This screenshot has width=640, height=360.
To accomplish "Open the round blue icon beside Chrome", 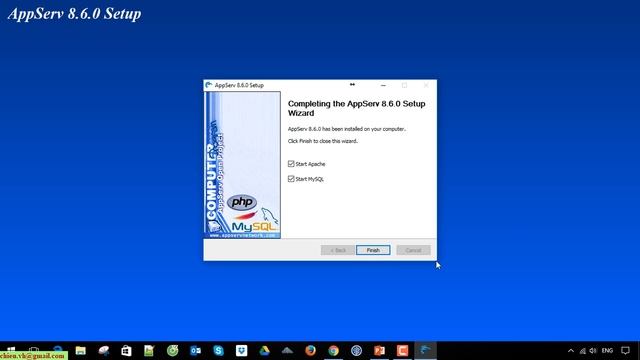I will coord(356,351).
